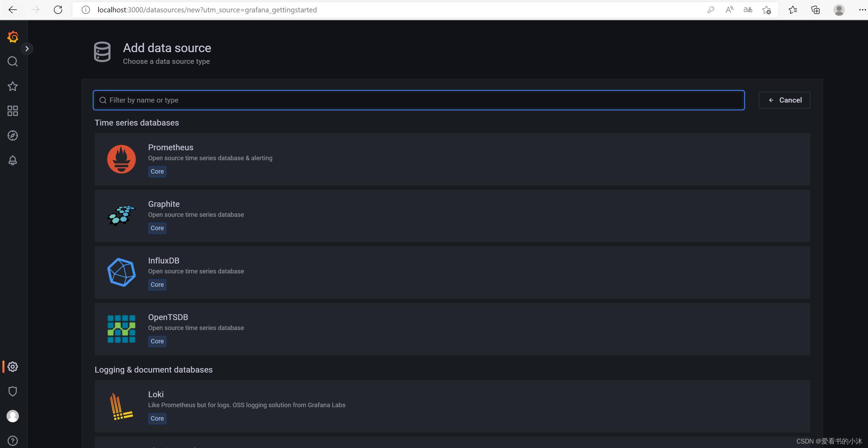Click the Cancel button

(x=784, y=100)
